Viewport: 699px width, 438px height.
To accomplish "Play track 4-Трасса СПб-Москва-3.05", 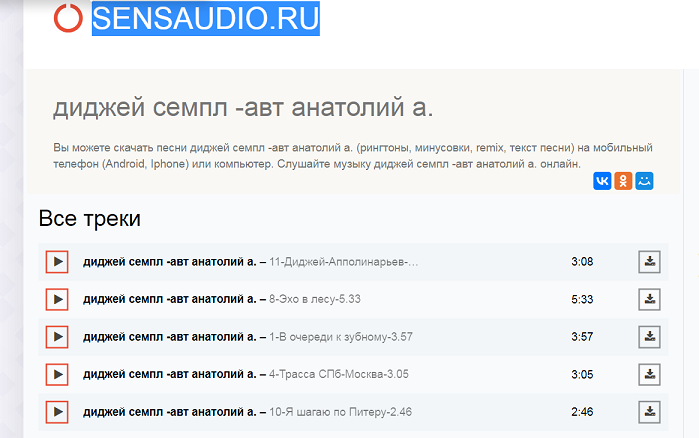I will tap(57, 374).
